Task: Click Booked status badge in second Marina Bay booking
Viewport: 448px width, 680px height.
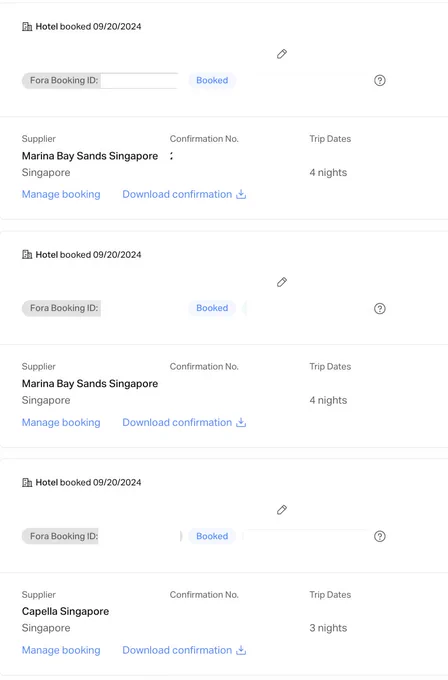Action: [x=212, y=308]
